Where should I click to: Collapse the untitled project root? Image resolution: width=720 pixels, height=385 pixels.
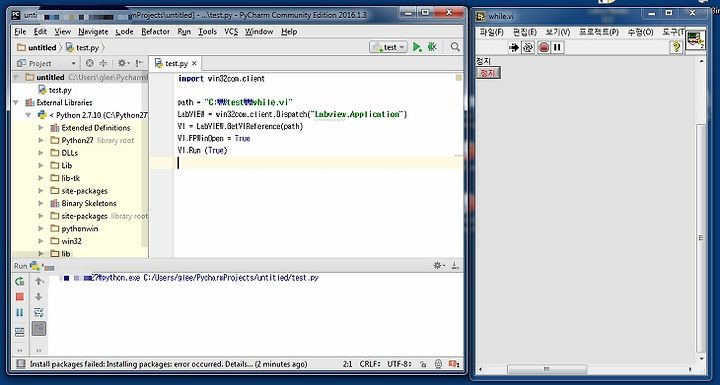[x=17, y=77]
